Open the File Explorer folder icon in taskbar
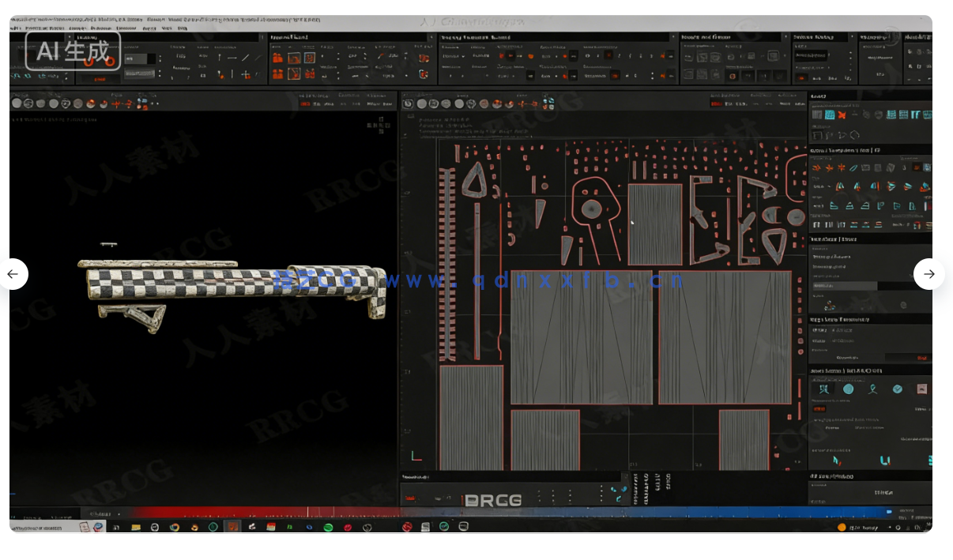 click(136, 527)
